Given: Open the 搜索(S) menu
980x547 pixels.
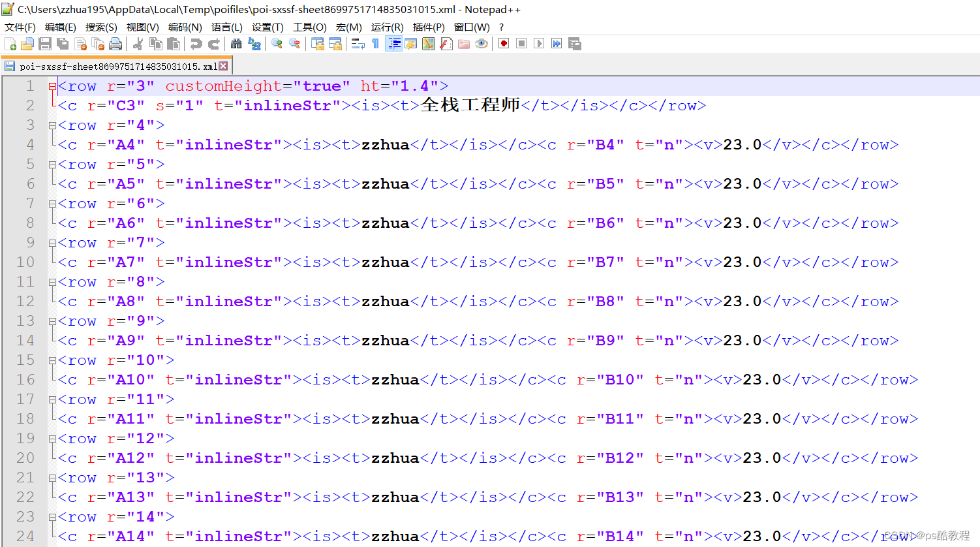Looking at the screenshot, I should 101,27.
